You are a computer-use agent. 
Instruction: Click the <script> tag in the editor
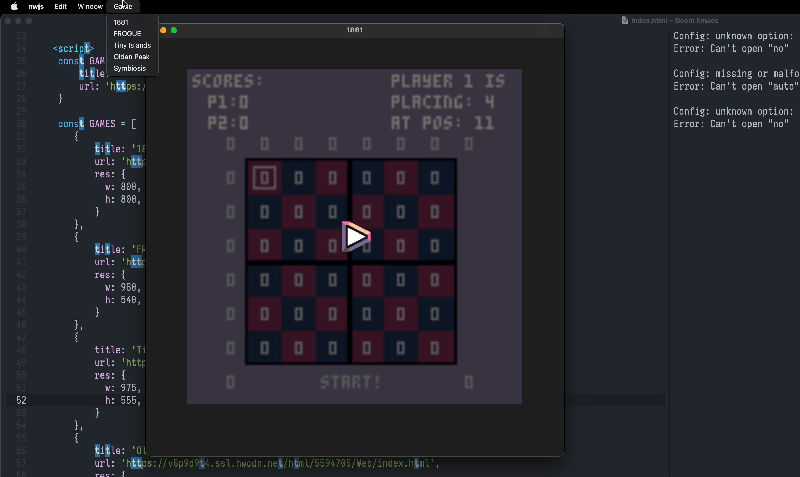(73, 48)
